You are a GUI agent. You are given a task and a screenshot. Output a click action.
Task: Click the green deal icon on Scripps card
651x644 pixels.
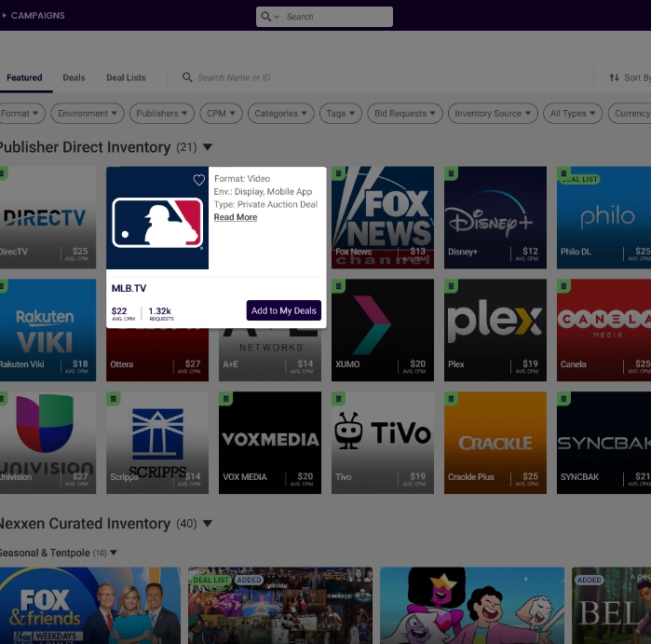tap(113, 399)
